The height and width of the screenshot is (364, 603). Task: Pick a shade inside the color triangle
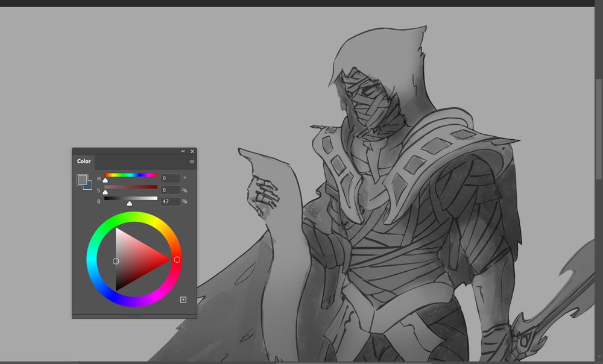[x=134, y=260]
